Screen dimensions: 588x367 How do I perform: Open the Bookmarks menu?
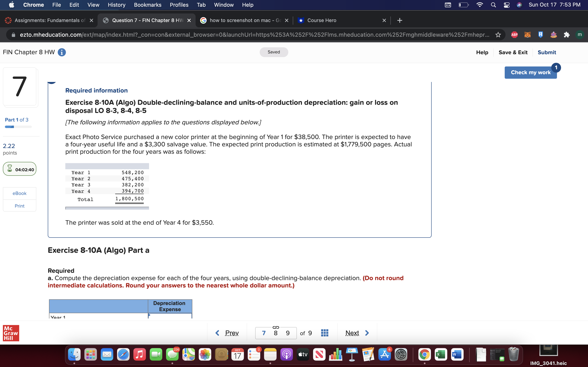(147, 5)
